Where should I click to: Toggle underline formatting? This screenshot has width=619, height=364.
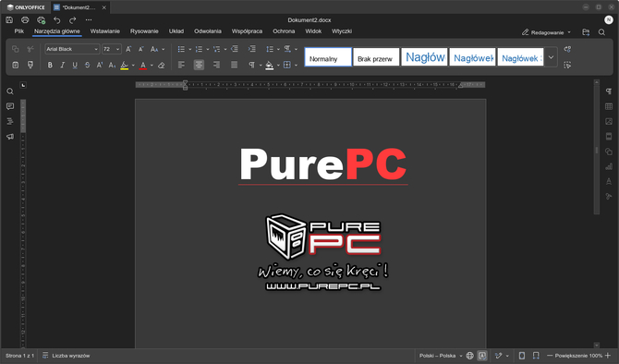[75, 66]
